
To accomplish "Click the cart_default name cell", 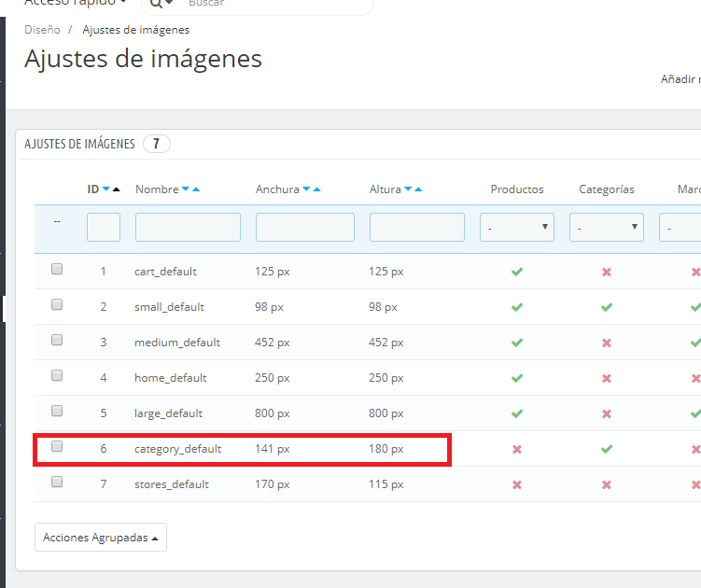I will point(165,272).
